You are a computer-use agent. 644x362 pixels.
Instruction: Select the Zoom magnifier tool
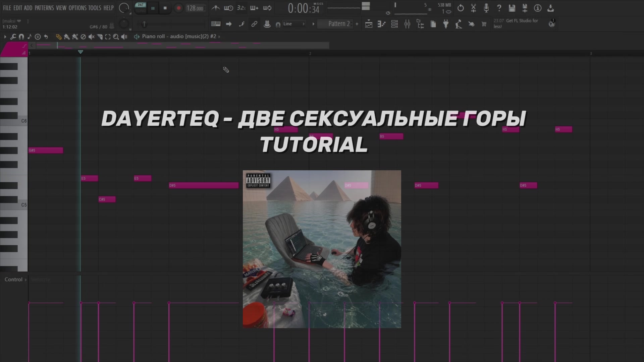(116, 37)
